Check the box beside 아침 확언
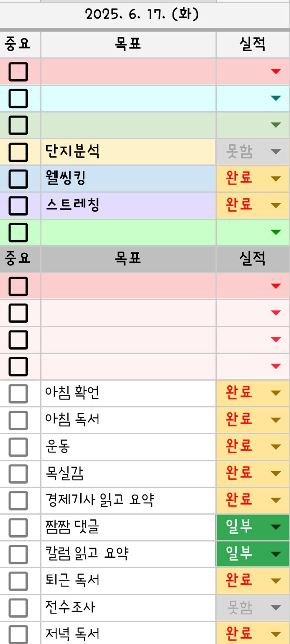Viewport: 290px width, 644px height. [x=18, y=393]
